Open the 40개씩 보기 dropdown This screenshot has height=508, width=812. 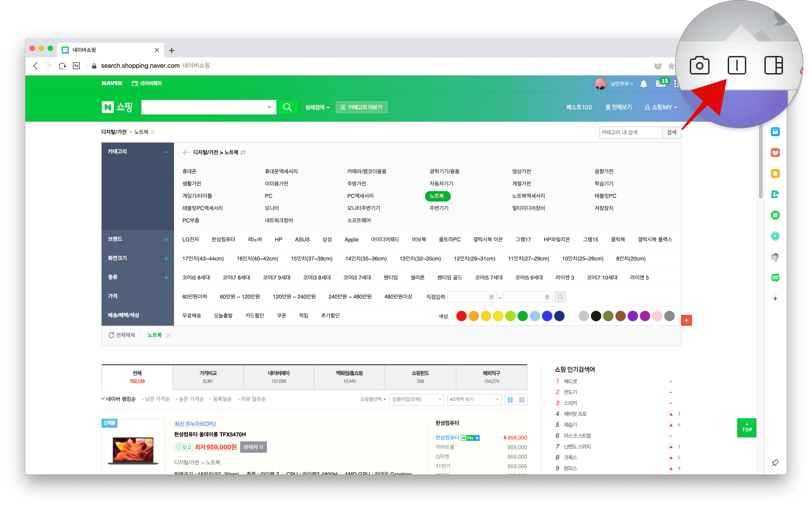coord(474,399)
